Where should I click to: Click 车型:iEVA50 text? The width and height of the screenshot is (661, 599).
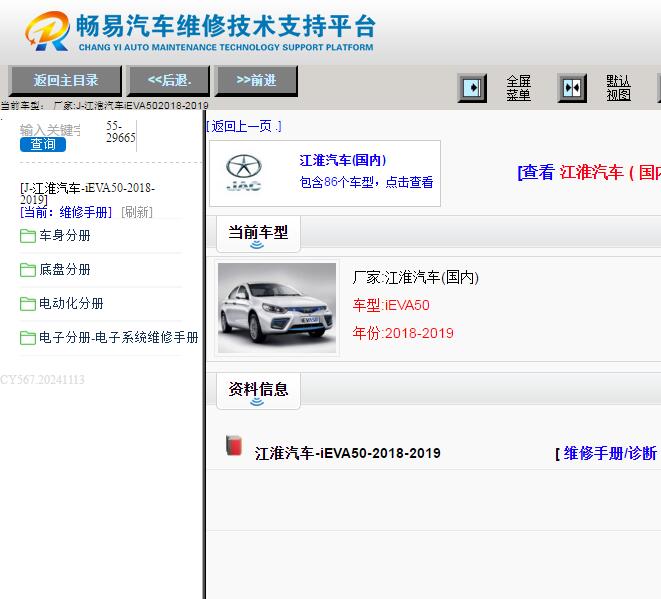391,305
